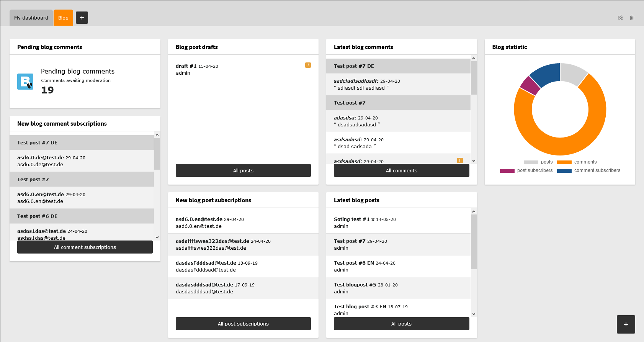
Task: Toggle post subscribers legend item
Action: [x=526, y=170]
